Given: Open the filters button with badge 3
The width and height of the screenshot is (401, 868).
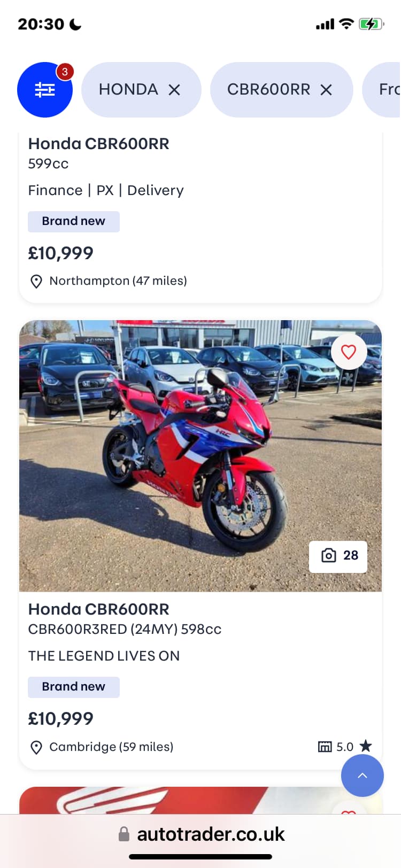Looking at the screenshot, I should click(x=45, y=90).
